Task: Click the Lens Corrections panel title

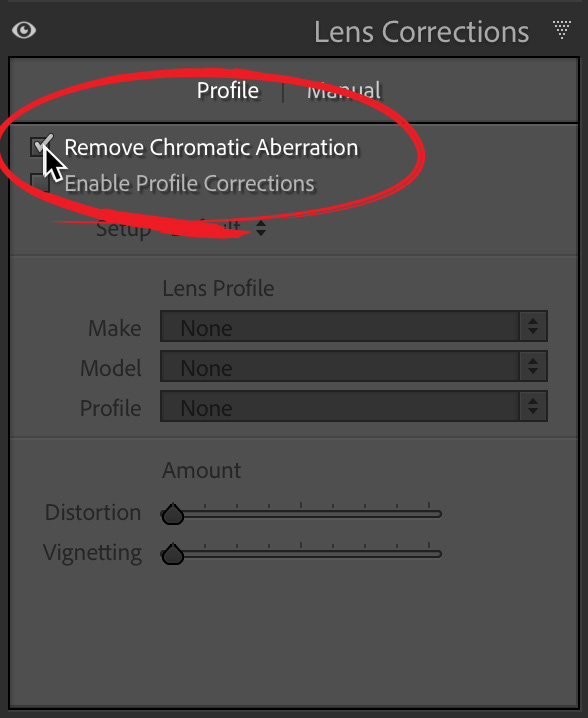Action: (x=421, y=32)
